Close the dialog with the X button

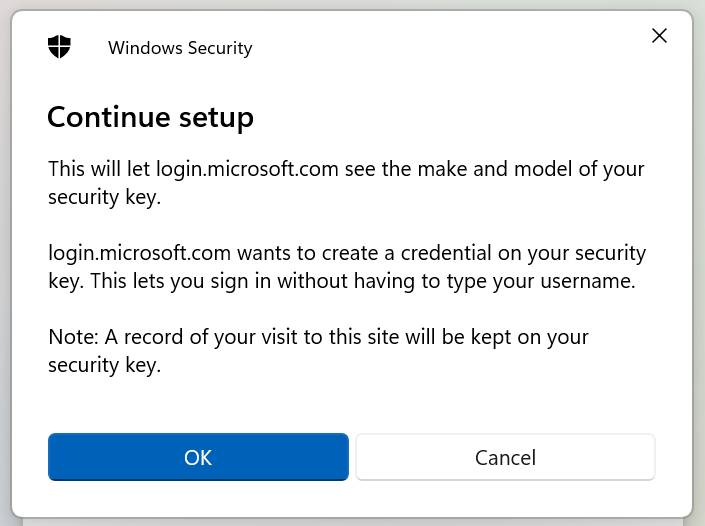click(x=659, y=36)
